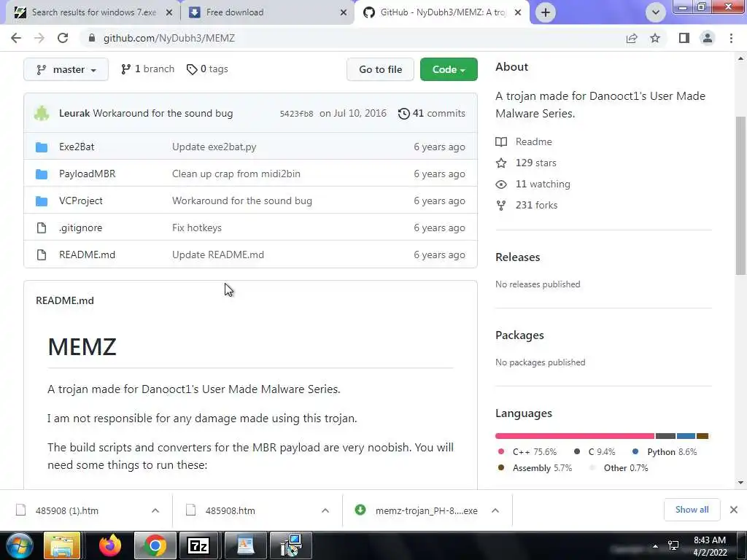The image size is (747, 560).
Task: Launch Firefox from the taskbar
Action: point(110,545)
